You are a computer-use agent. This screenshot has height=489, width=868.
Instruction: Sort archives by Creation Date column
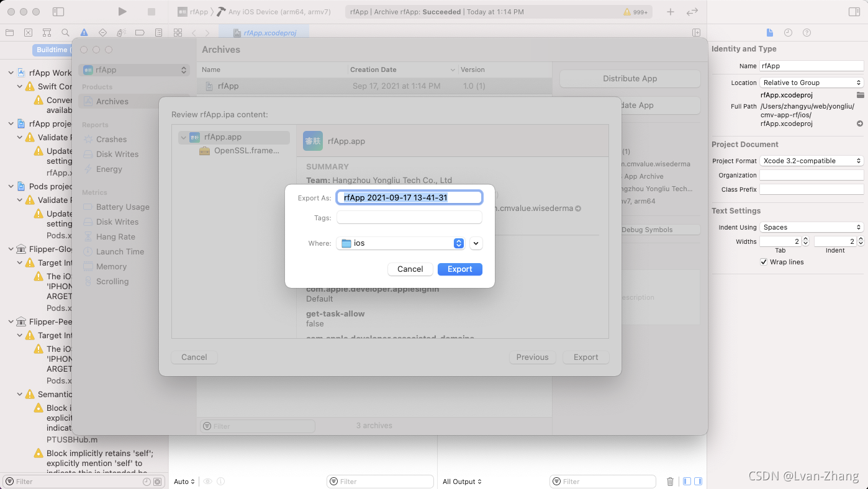(402, 70)
